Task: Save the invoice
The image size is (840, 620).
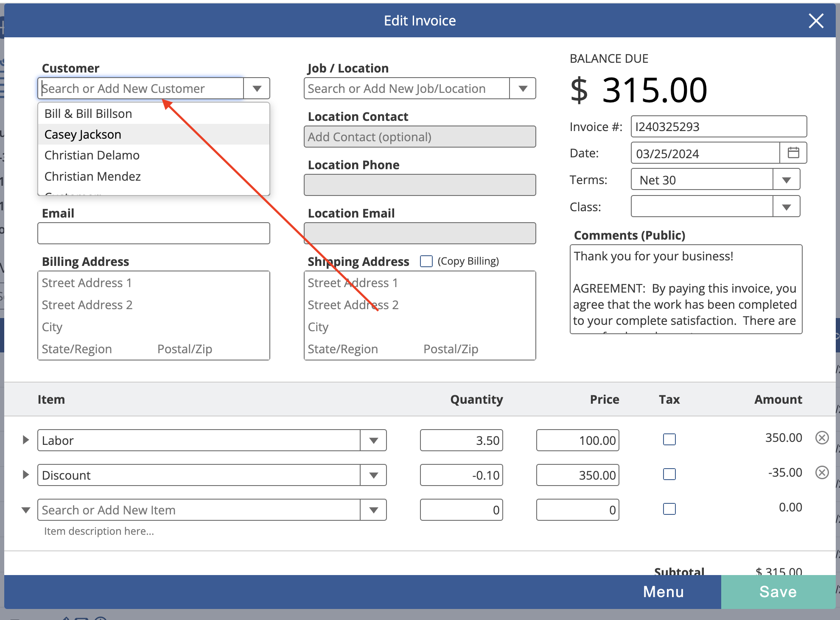Action: [779, 592]
